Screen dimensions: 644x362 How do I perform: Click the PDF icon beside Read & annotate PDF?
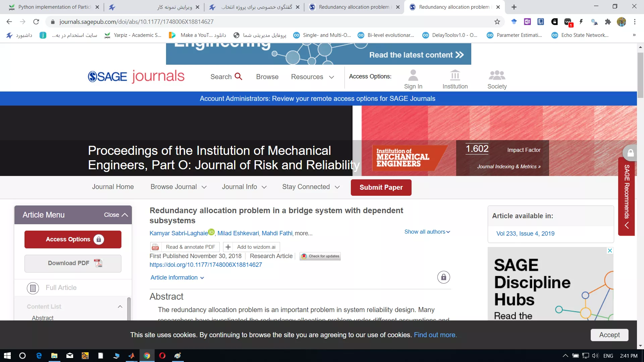coord(155,247)
